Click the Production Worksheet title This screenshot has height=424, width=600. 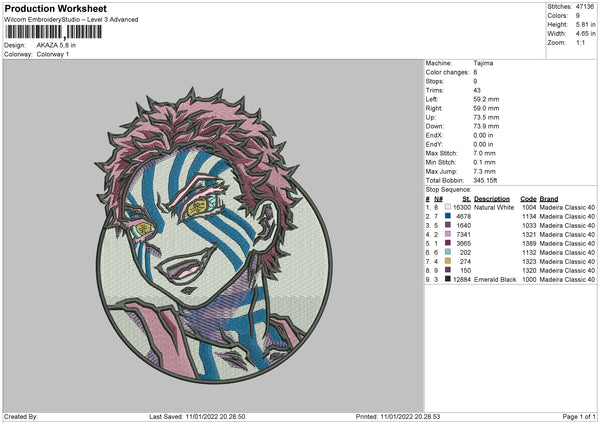click(56, 9)
